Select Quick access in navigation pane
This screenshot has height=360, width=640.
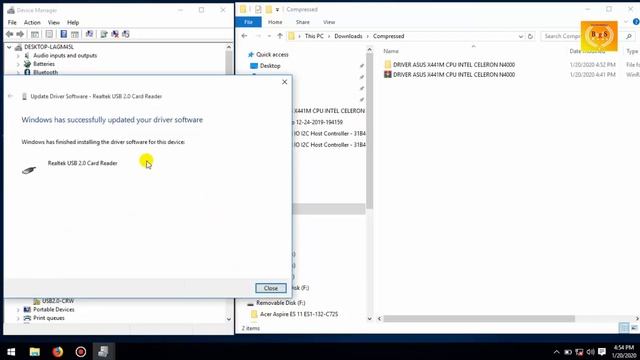[x=272, y=54]
